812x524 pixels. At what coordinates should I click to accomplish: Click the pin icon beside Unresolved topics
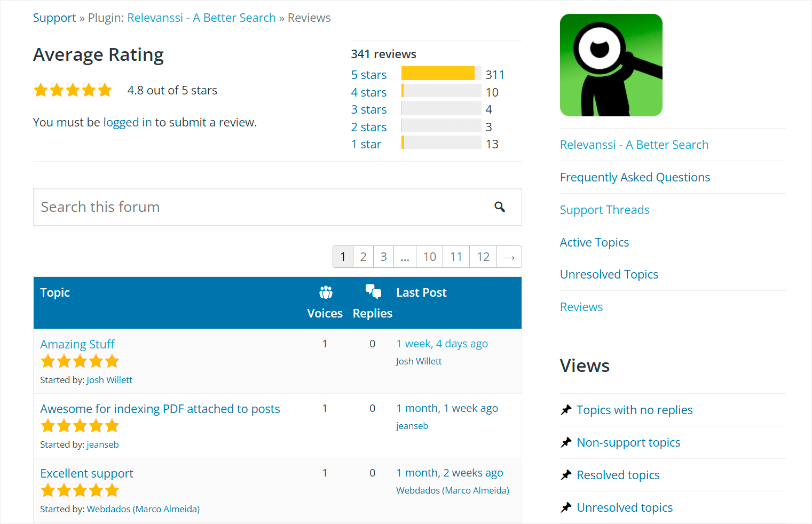pos(565,507)
